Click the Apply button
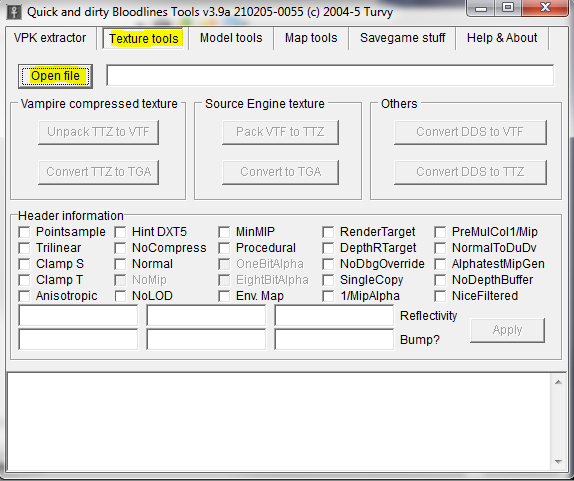The width and height of the screenshot is (574, 481). pyautogui.click(x=507, y=330)
